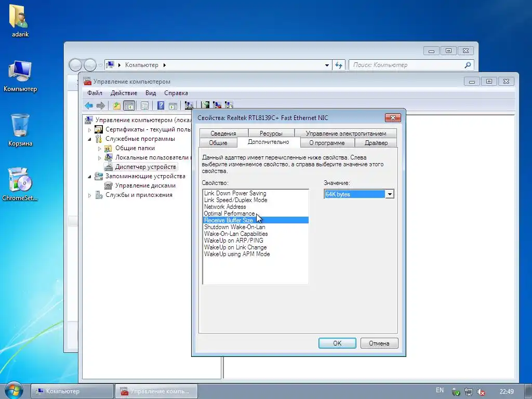Click the clock showing 22:49
Viewport: 532px width, 399px height.
tap(507, 392)
